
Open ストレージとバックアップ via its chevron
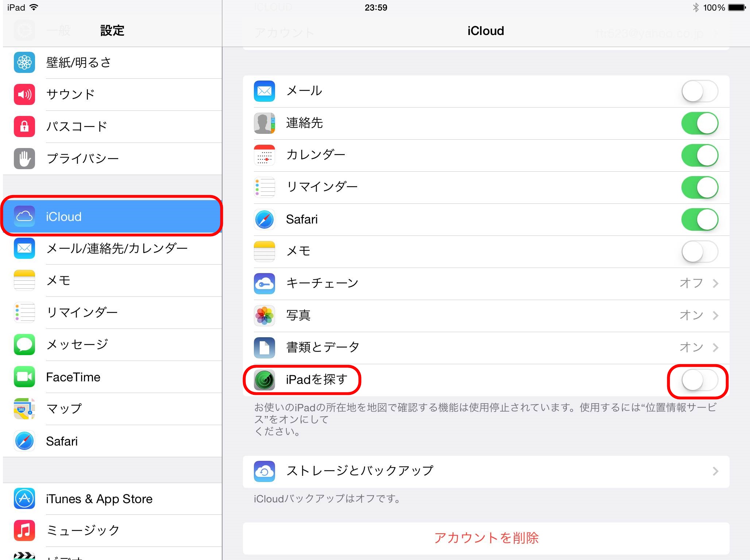[x=715, y=471]
